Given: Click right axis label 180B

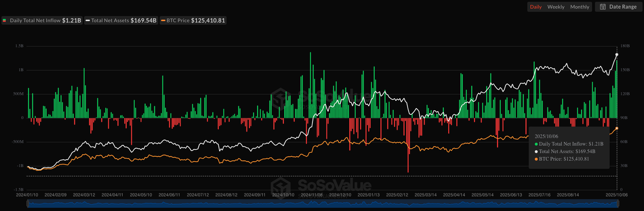Looking at the screenshot, I should [626, 46].
